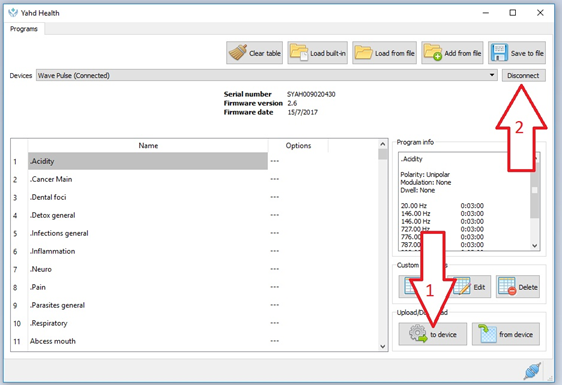
Task: Click the Options column header
Action: click(x=298, y=146)
